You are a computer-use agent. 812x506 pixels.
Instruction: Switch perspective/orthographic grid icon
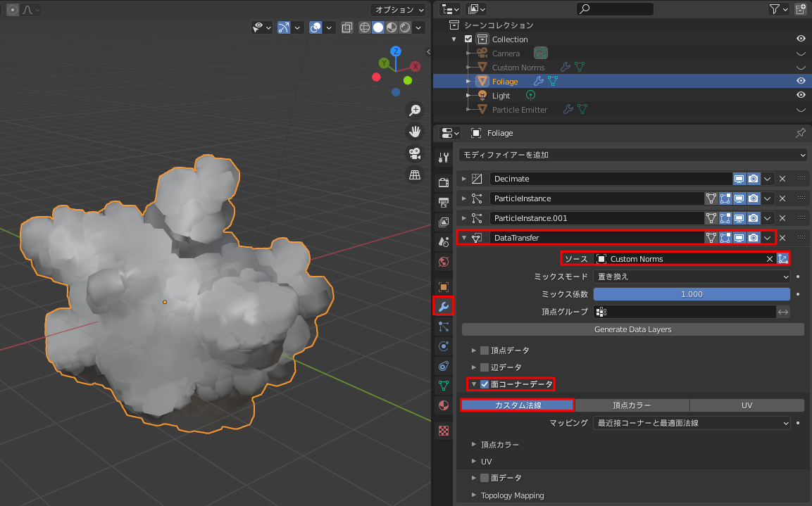click(415, 175)
